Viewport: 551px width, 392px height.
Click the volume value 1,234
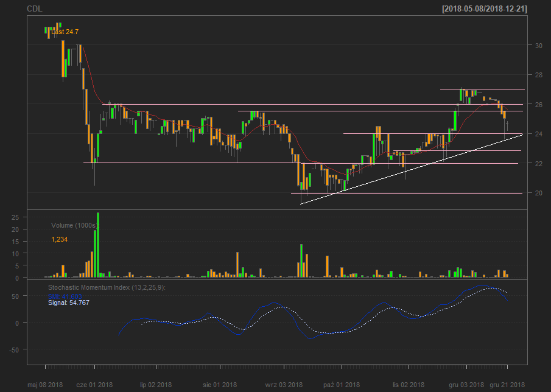coord(60,240)
